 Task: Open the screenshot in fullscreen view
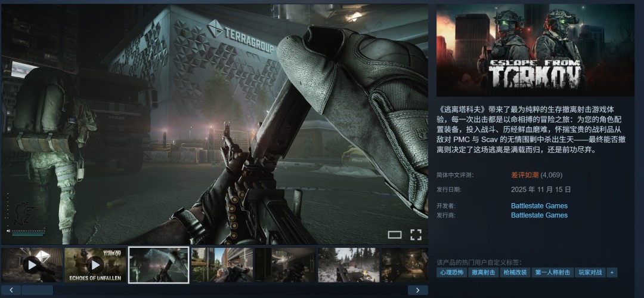coord(416,235)
